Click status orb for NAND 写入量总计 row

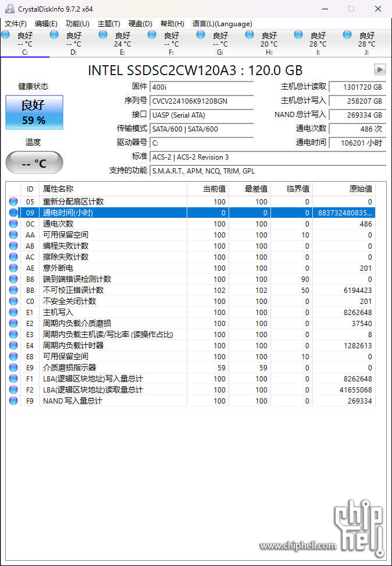[13, 401]
